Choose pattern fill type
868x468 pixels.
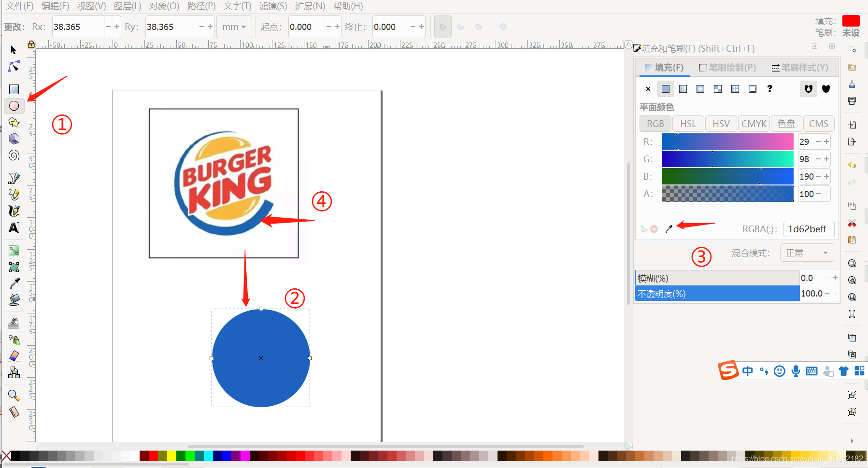[735, 89]
